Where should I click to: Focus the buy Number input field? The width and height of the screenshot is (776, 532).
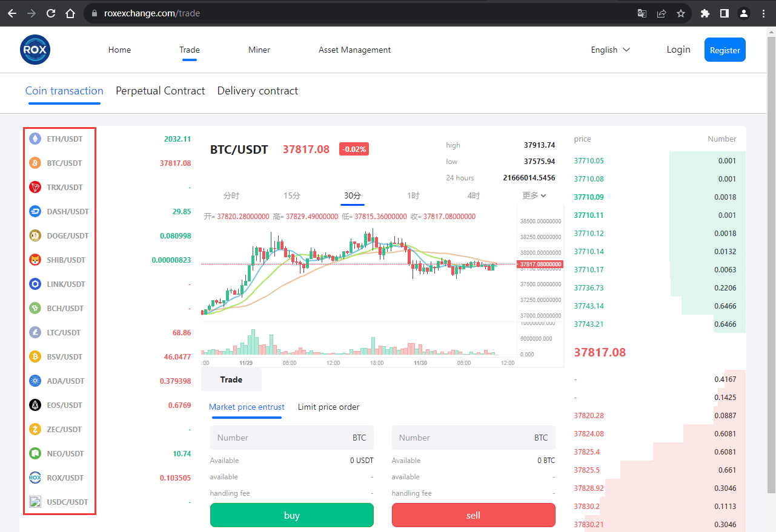tap(292, 438)
